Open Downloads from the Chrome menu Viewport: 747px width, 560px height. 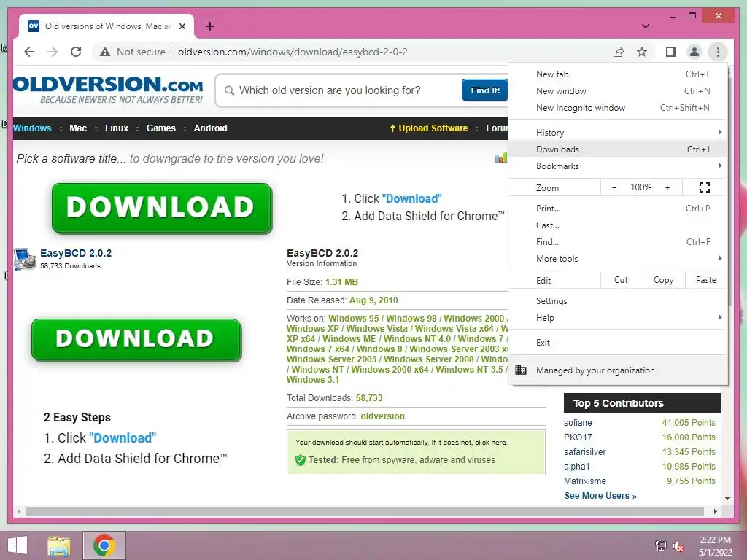(617, 149)
